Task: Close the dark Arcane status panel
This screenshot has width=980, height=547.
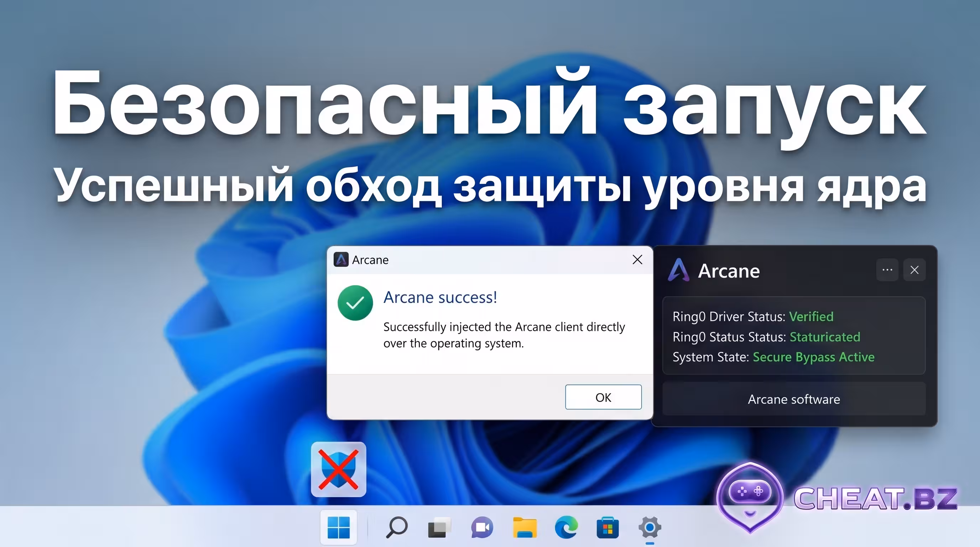Action: [x=914, y=270]
